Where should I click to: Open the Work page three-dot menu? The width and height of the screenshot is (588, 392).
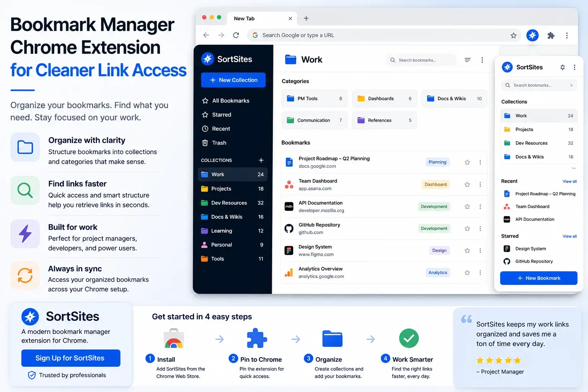click(x=482, y=60)
